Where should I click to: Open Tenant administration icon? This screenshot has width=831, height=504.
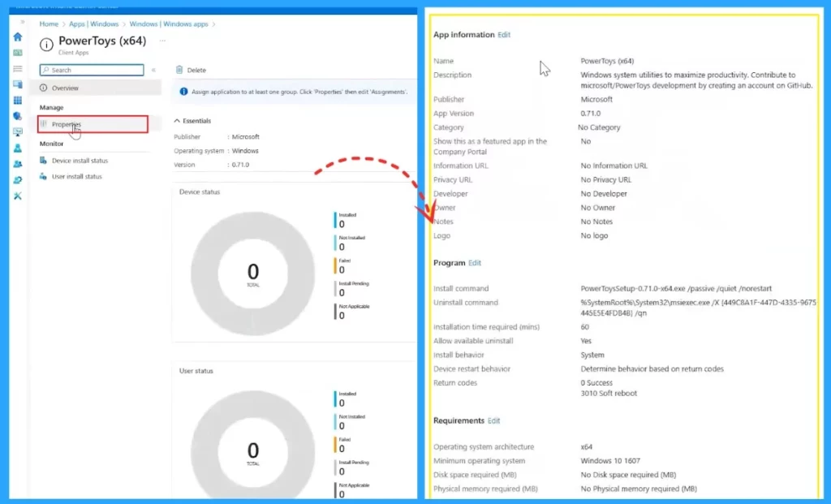pos(18,180)
